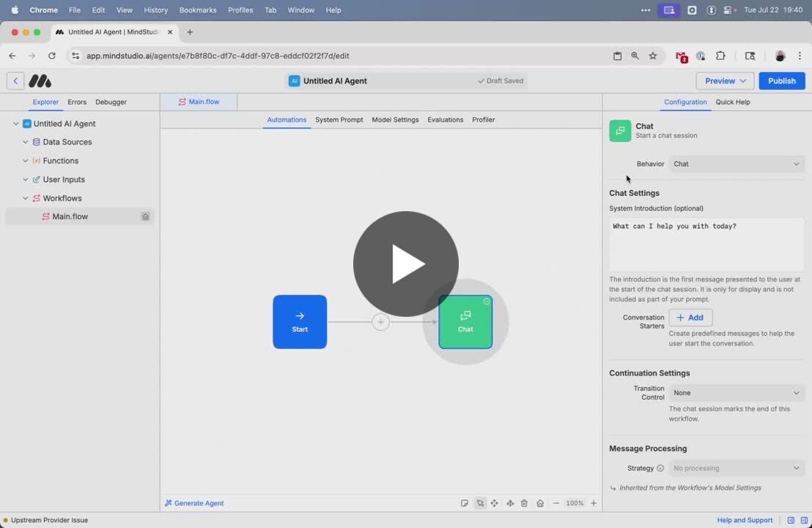812x528 pixels.
Task: Bookmark this page with the star icon
Action: [x=653, y=56]
